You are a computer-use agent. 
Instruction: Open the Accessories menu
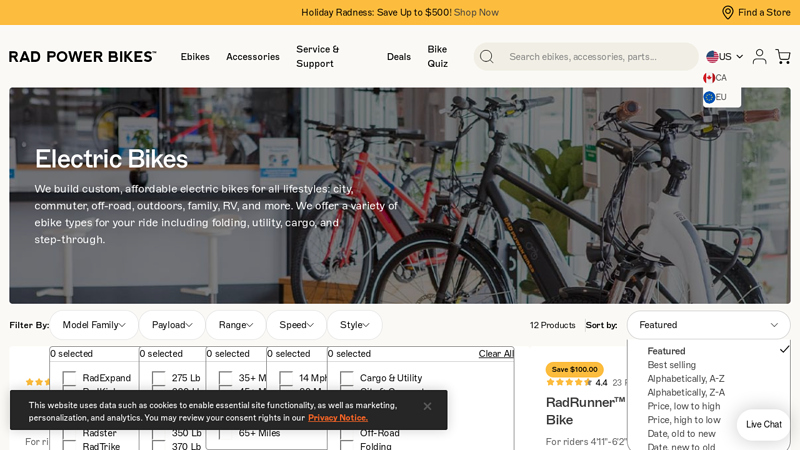click(x=253, y=57)
